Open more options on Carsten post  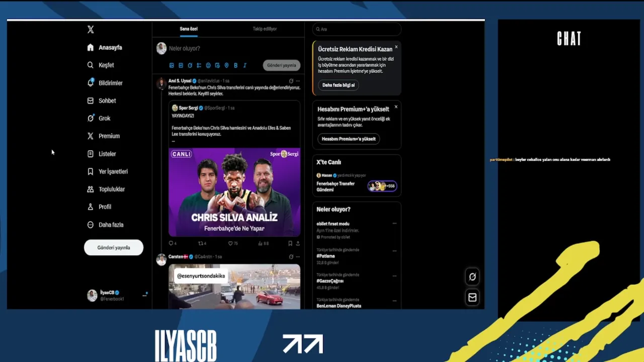298,256
